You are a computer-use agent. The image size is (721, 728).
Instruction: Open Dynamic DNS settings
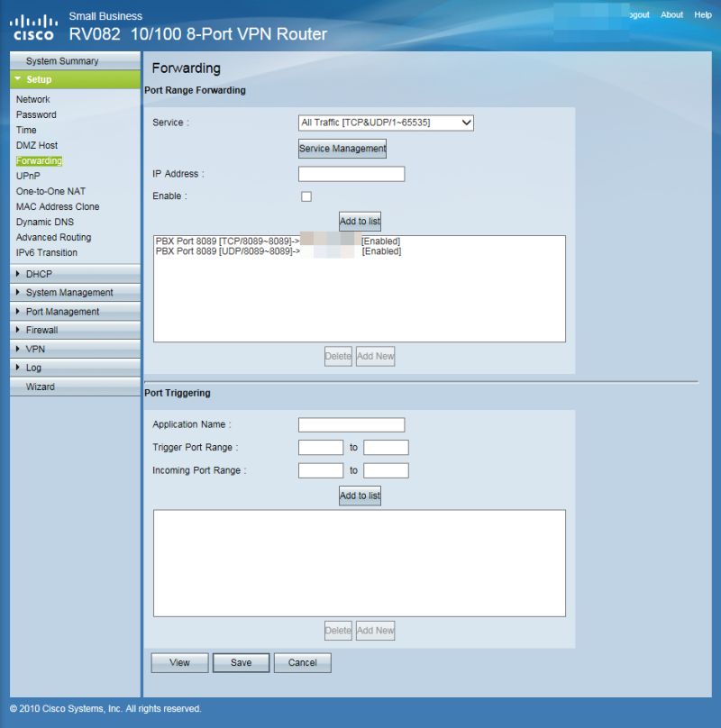pyautogui.click(x=44, y=222)
